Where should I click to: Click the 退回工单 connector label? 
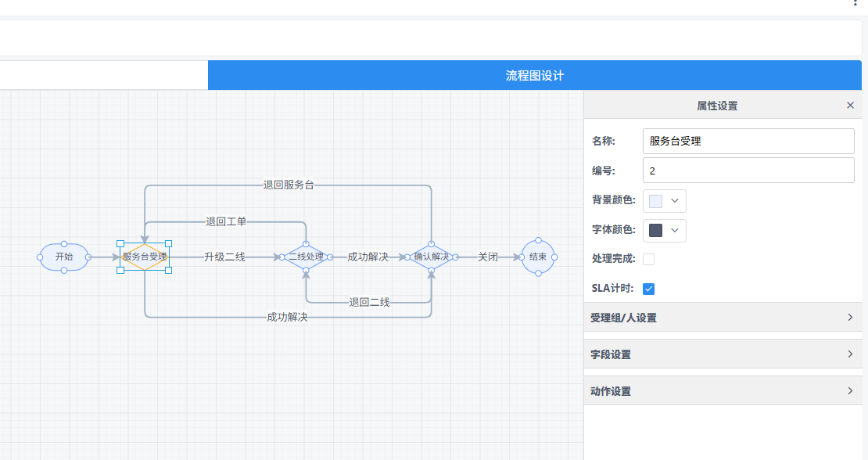[x=226, y=221]
